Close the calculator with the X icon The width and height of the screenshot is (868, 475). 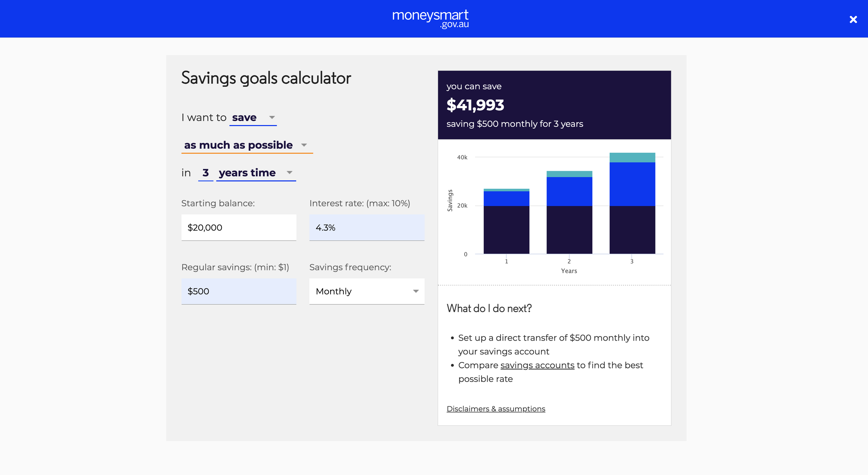pyautogui.click(x=853, y=19)
